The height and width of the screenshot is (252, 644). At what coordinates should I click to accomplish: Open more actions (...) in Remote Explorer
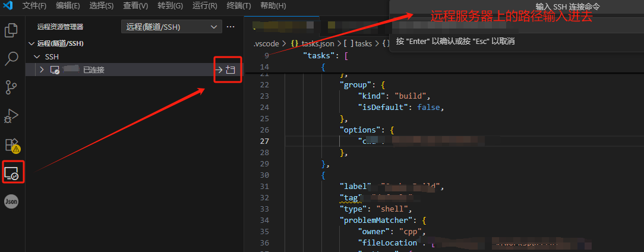tap(231, 27)
